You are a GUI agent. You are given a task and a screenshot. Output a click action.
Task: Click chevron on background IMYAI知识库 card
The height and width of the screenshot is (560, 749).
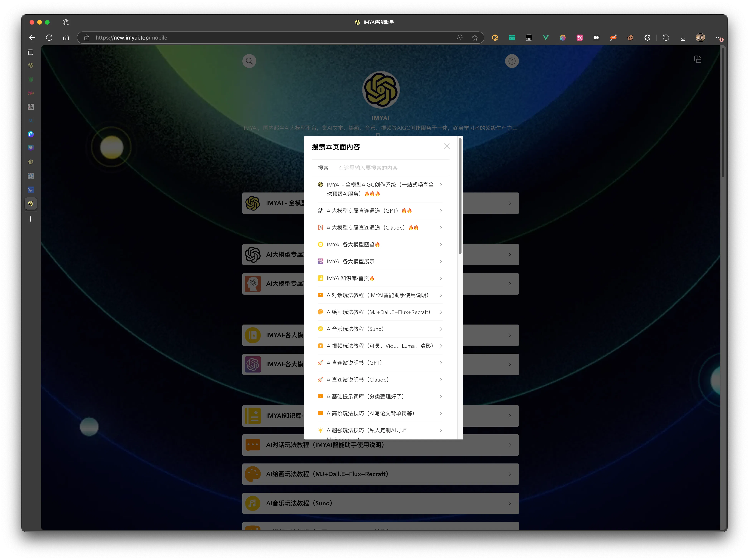tap(509, 415)
